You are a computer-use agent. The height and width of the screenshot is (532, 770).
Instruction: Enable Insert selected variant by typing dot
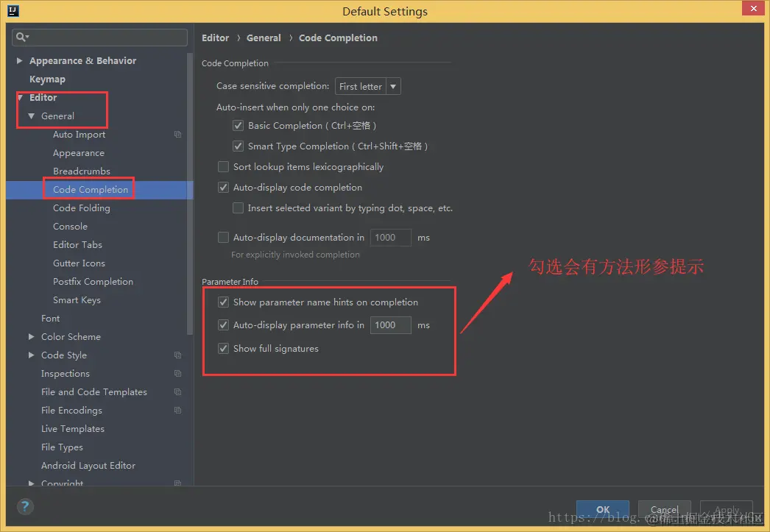pos(239,208)
